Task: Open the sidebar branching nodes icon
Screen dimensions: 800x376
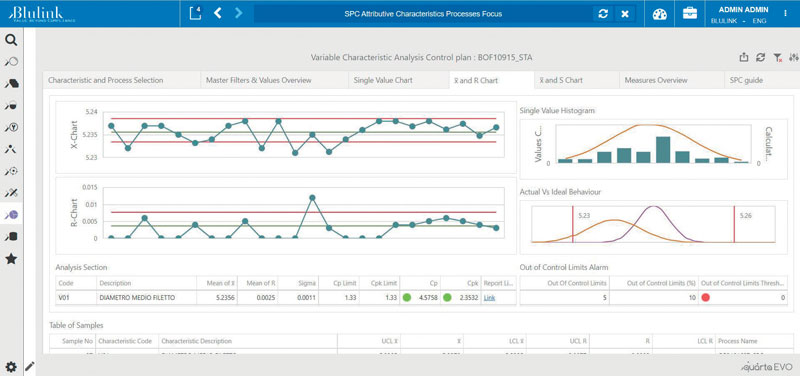Action: pos(11,149)
